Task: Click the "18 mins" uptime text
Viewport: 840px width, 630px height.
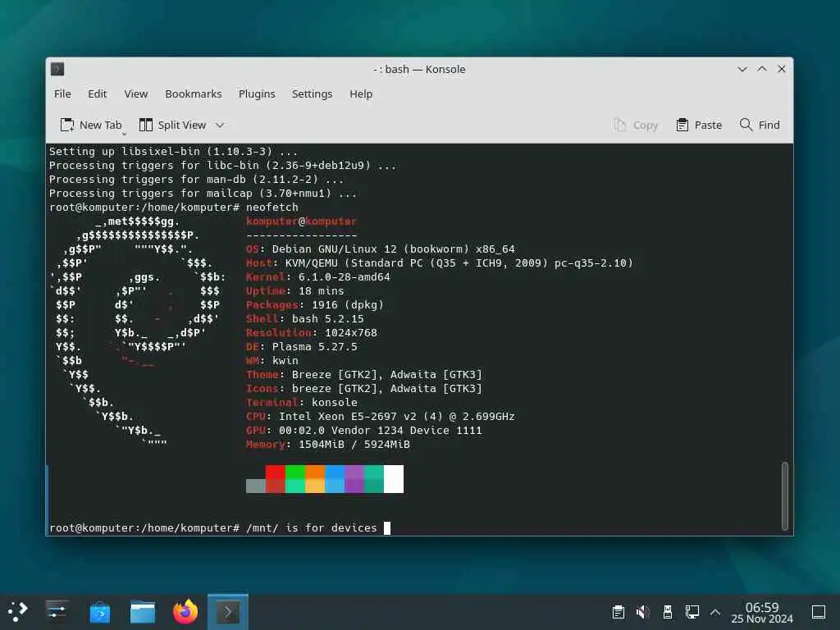Action: pyautogui.click(x=322, y=291)
